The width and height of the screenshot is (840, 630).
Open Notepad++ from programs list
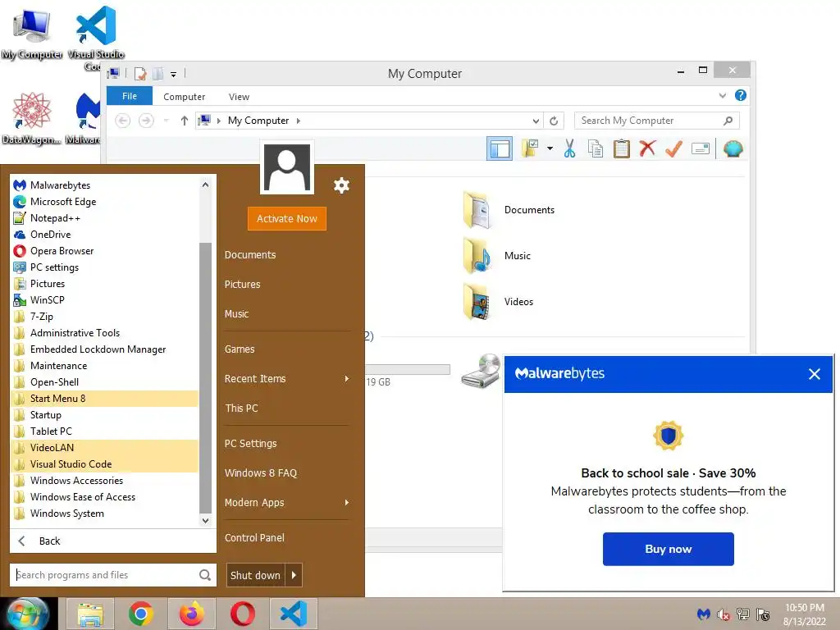[x=104, y=218]
